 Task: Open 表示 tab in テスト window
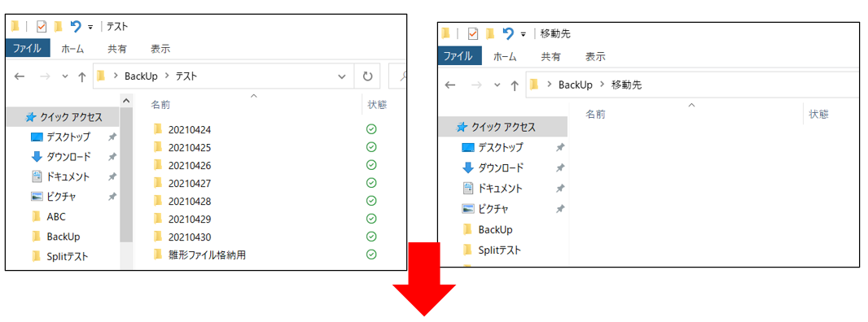160,49
